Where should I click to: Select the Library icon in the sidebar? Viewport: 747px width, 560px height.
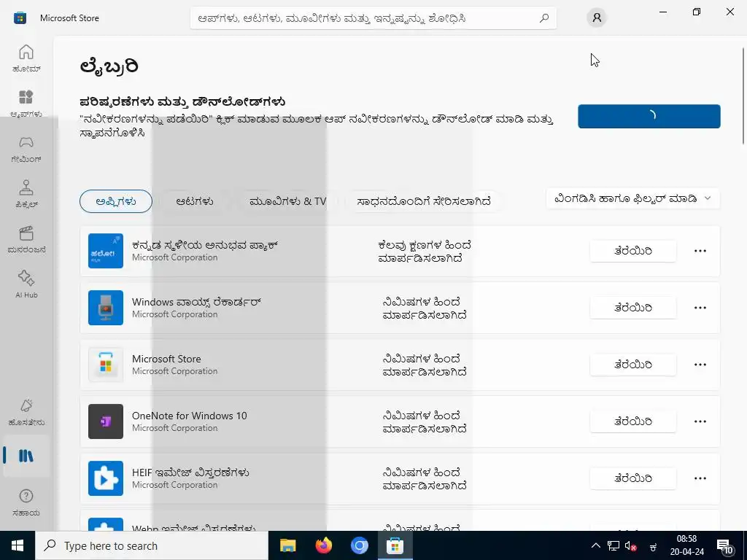(26, 456)
